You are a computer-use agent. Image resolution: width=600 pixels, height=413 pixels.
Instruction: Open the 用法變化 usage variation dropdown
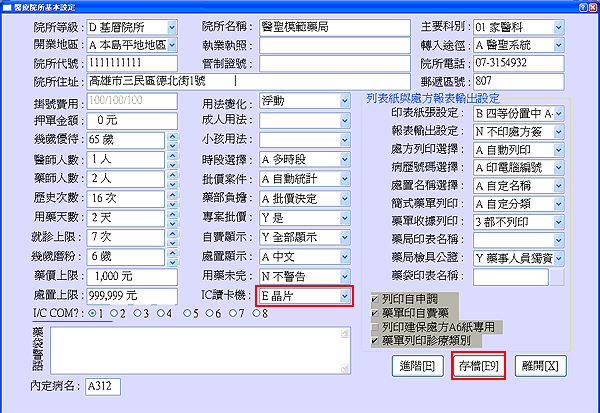(x=345, y=102)
